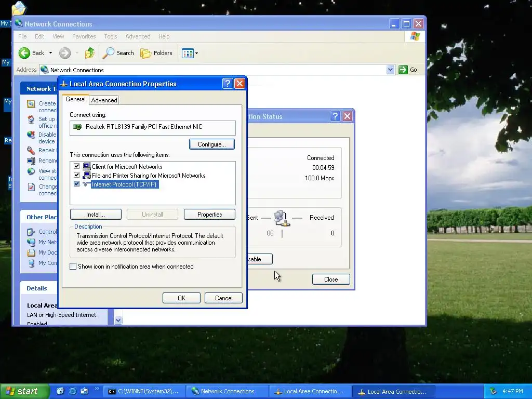Switch to Network Connections taskbar button

[x=227, y=391]
